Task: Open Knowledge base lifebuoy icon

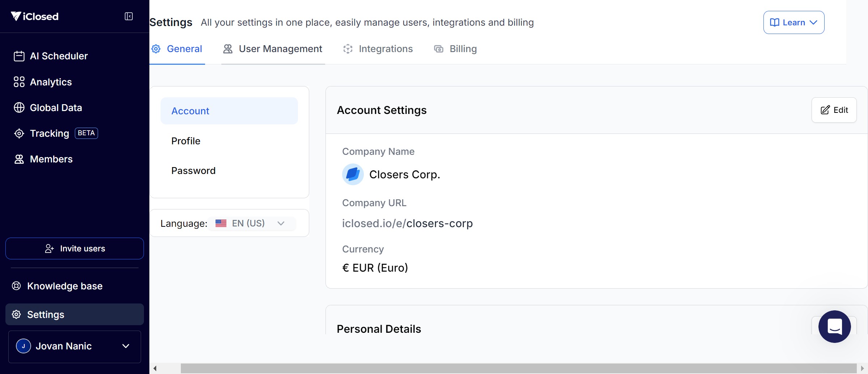Action: pos(16,286)
